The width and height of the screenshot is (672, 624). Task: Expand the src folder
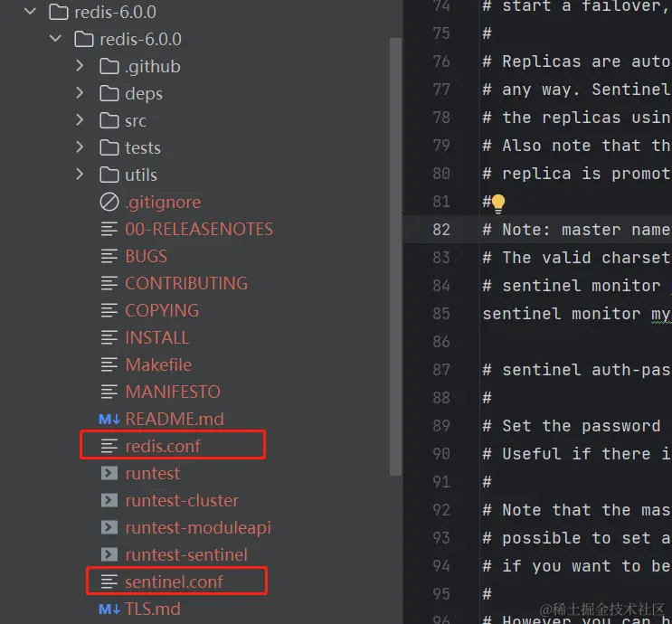click(x=80, y=120)
